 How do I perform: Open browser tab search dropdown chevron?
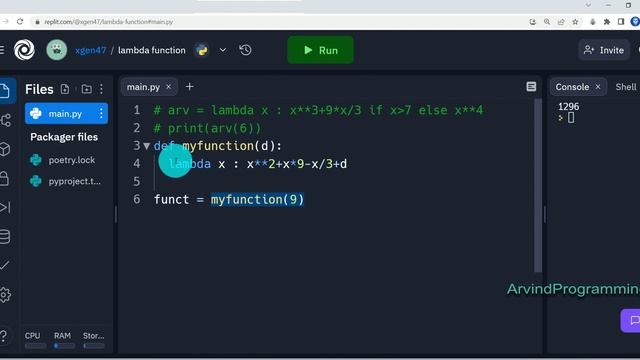[588, 5]
